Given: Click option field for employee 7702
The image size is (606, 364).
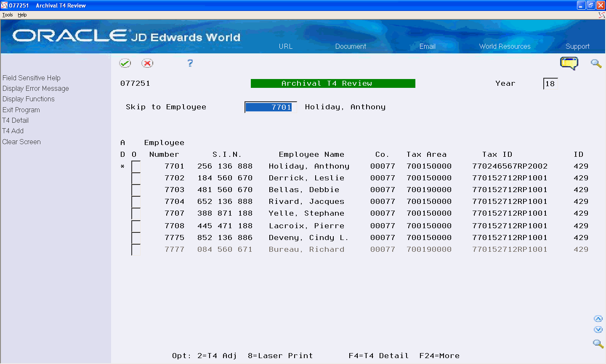Looking at the screenshot, I should tap(136, 178).
